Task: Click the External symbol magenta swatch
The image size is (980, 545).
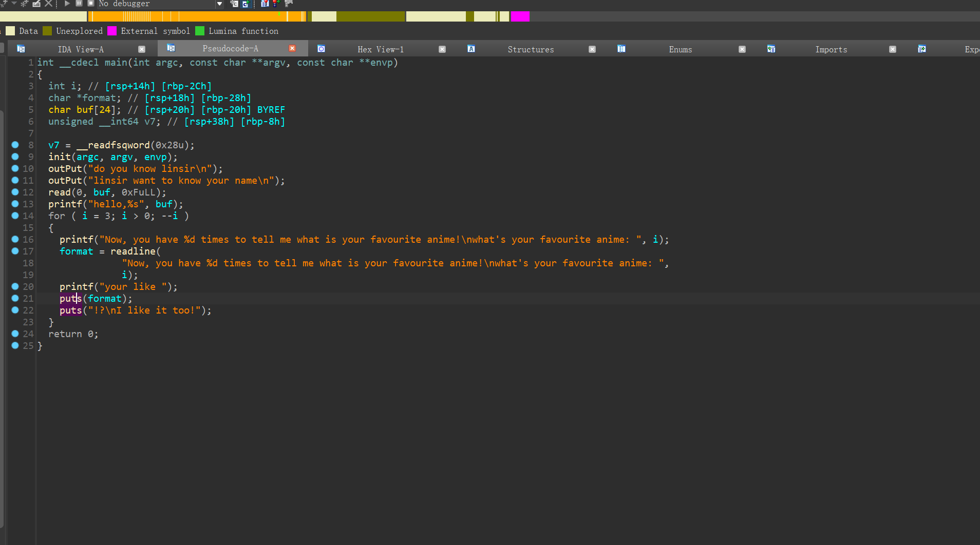Action: pos(112,31)
